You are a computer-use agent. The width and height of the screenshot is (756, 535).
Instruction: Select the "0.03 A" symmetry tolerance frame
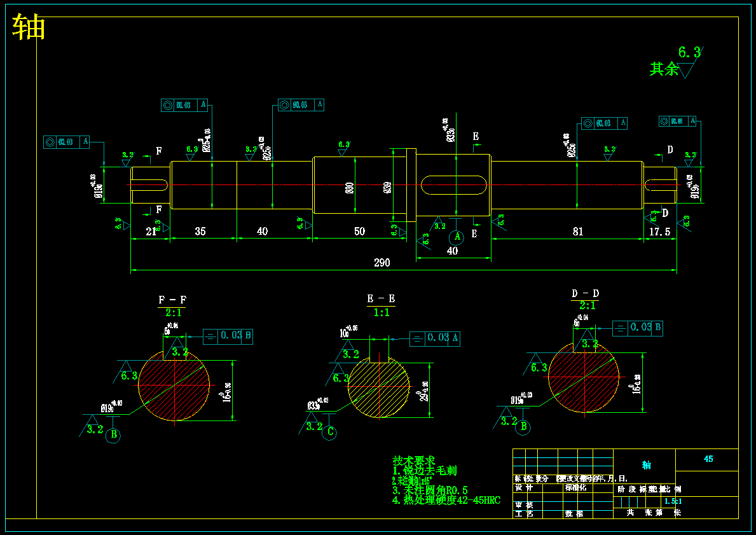point(434,338)
